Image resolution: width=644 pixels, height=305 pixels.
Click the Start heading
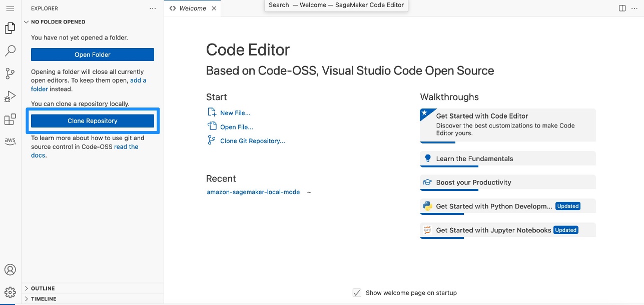tap(216, 97)
